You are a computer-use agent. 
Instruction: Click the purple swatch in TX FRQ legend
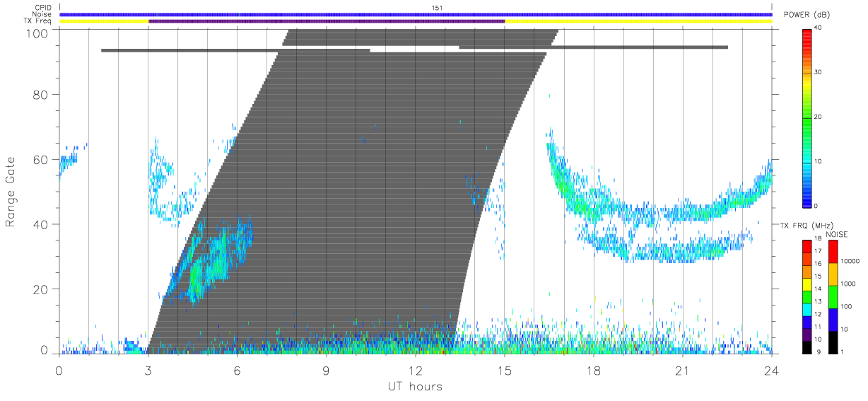pos(807,334)
